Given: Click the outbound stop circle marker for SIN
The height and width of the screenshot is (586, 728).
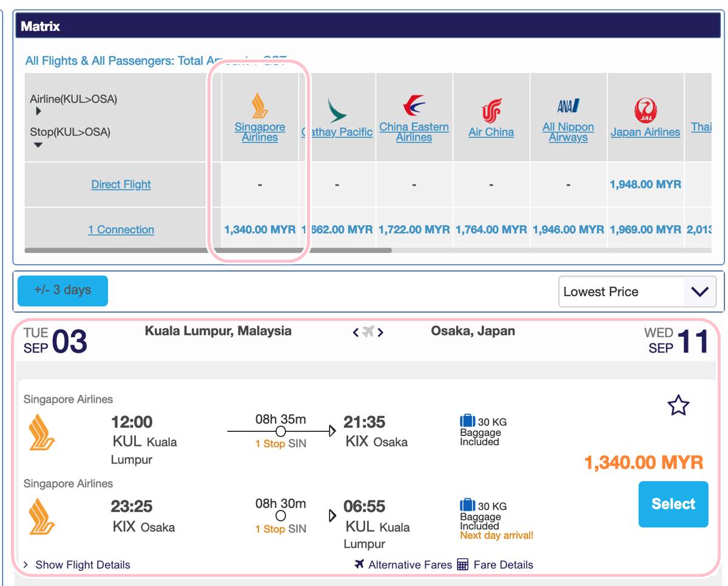Looking at the screenshot, I should pyautogui.click(x=281, y=431).
